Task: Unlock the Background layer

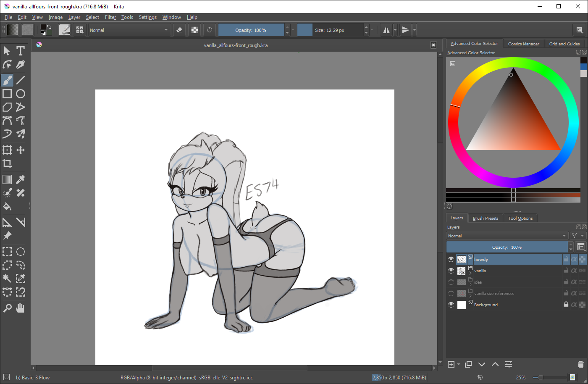Action: pos(566,305)
